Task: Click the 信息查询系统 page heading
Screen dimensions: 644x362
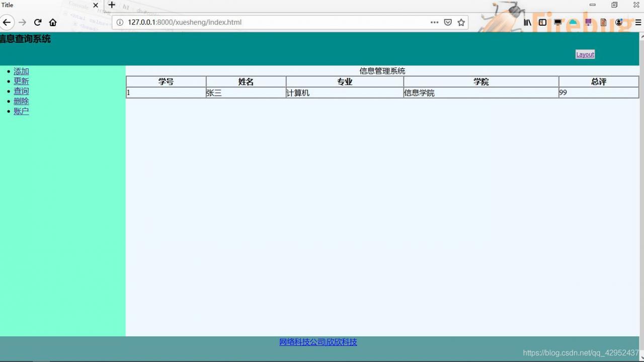Action: (x=25, y=39)
